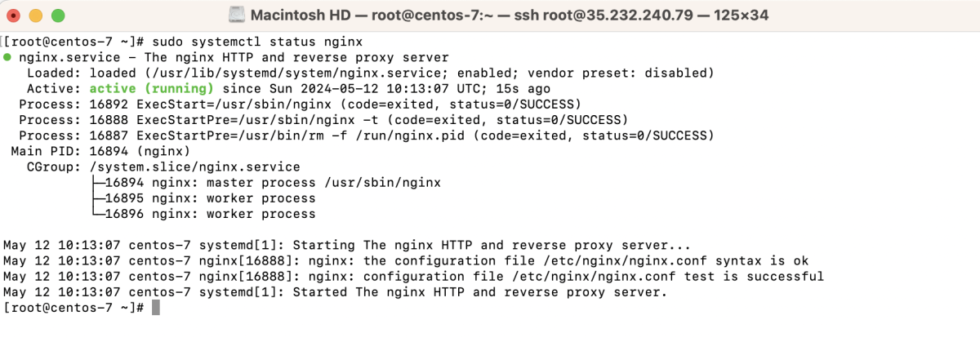Click the Macintosh HD disk icon in title bar

pyautogui.click(x=234, y=15)
